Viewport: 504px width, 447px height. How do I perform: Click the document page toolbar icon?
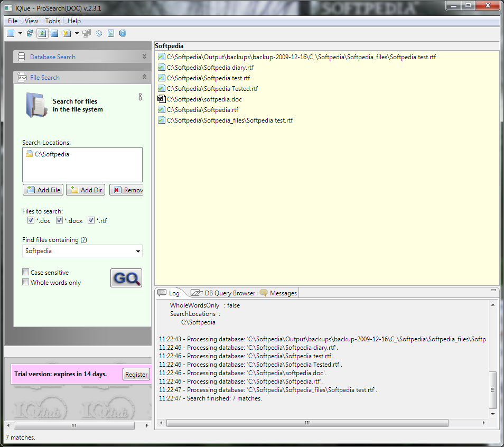click(111, 33)
